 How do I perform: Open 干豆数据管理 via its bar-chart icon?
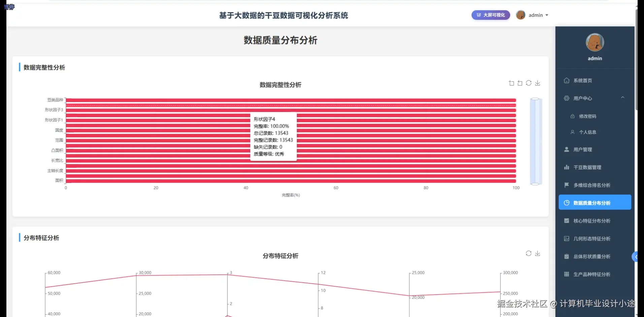coord(567,167)
